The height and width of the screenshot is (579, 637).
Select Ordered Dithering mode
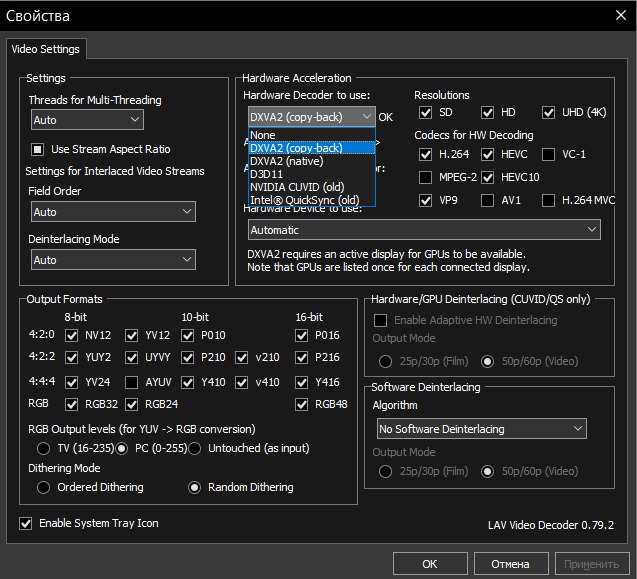click(44, 488)
